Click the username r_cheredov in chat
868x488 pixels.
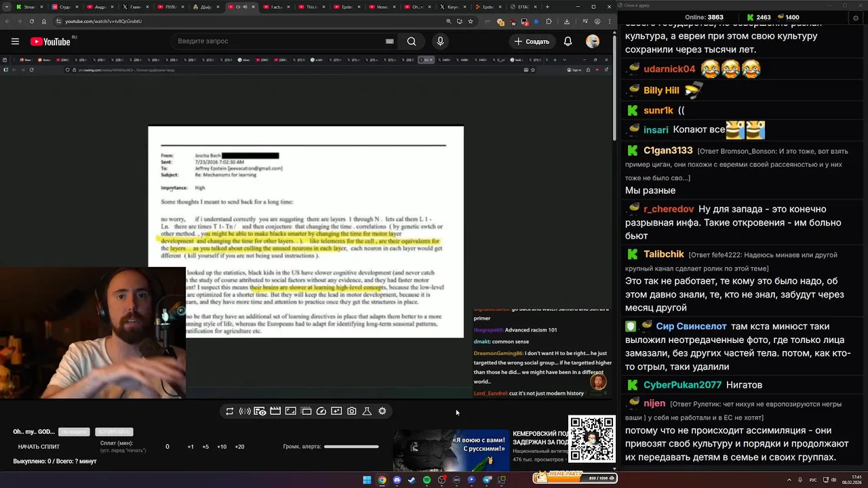[669, 209]
